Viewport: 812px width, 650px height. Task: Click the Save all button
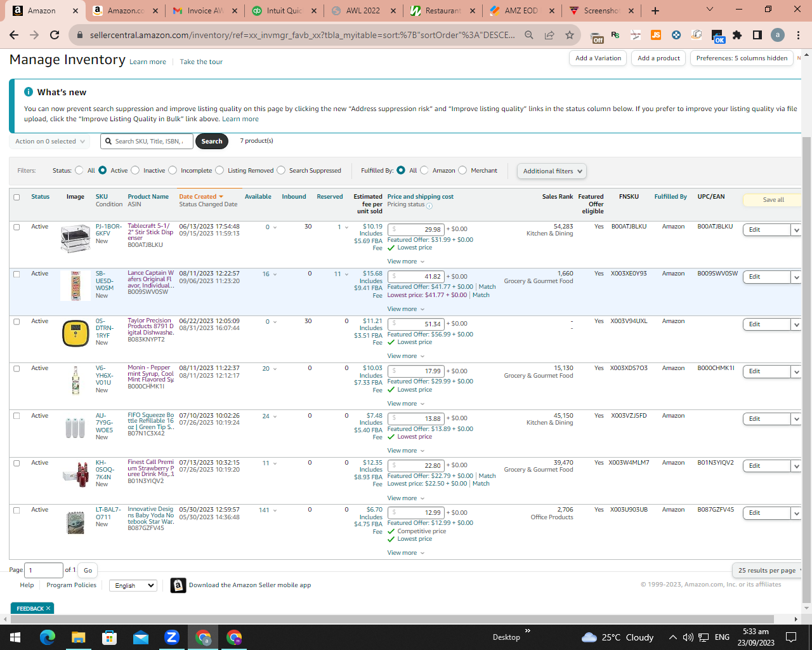(x=773, y=200)
